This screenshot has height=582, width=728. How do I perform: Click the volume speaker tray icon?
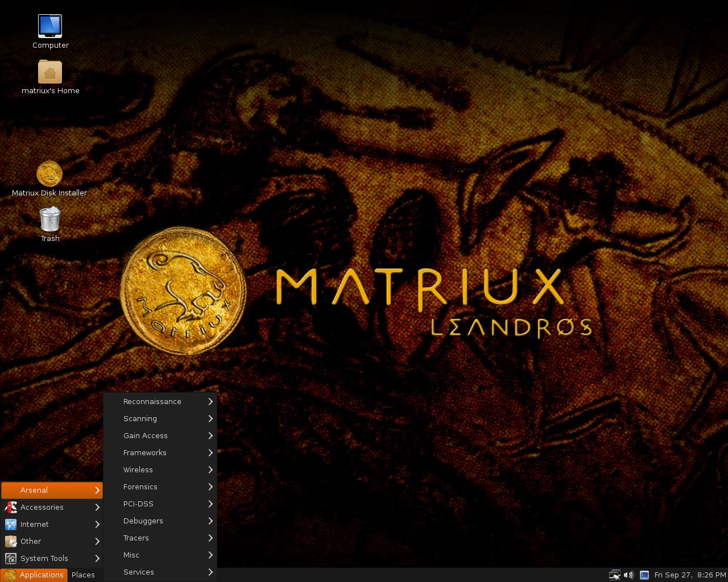tap(628, 575)
